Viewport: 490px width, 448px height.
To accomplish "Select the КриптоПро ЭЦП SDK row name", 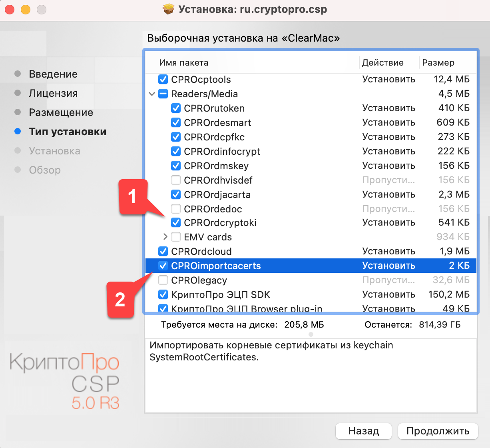I will pyautogui.click(x=221, y=294).
